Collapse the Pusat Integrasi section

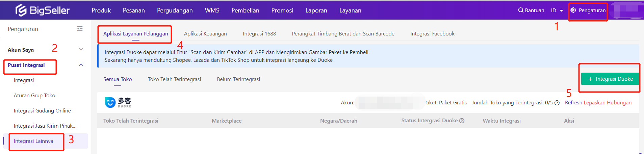tap(81, 65)
